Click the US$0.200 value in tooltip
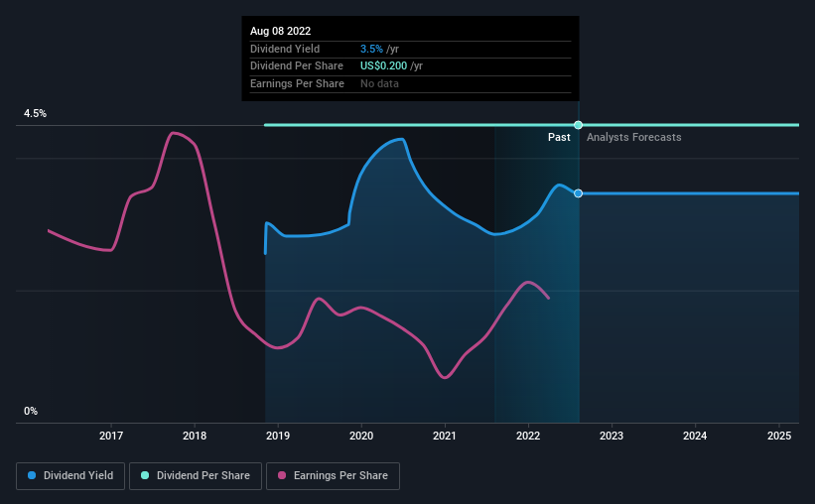The height and width of the screenshot is (504, 815). point(383,66)
